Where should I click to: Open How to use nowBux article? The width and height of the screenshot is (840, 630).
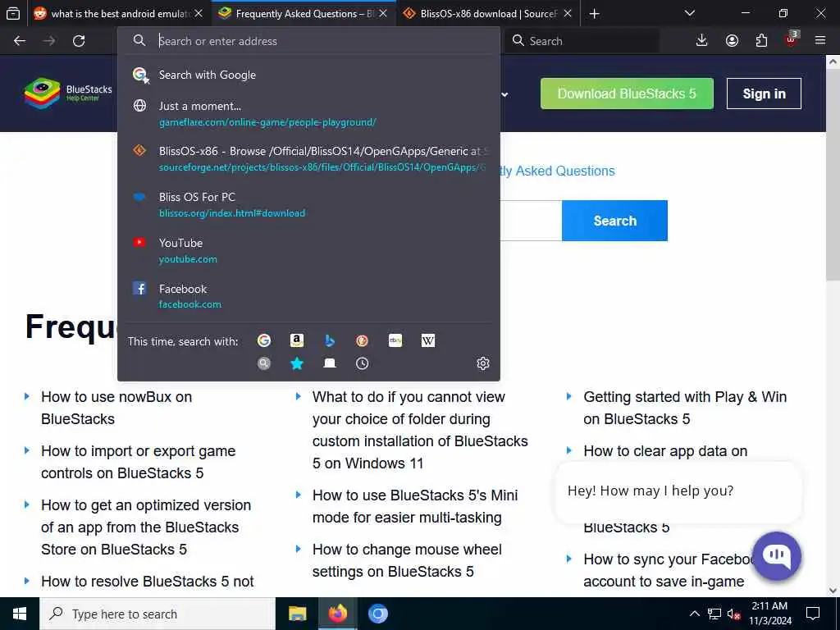[x=116, y=408]
